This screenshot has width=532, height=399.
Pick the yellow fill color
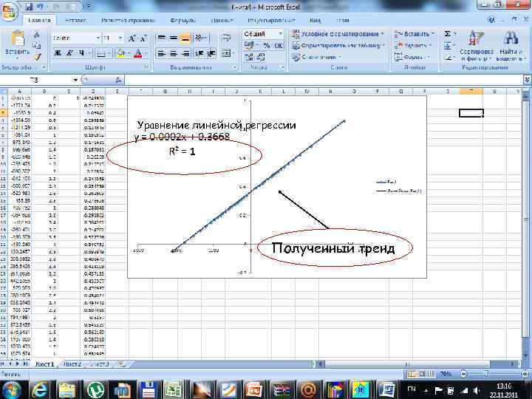click(x=121, y=53)
